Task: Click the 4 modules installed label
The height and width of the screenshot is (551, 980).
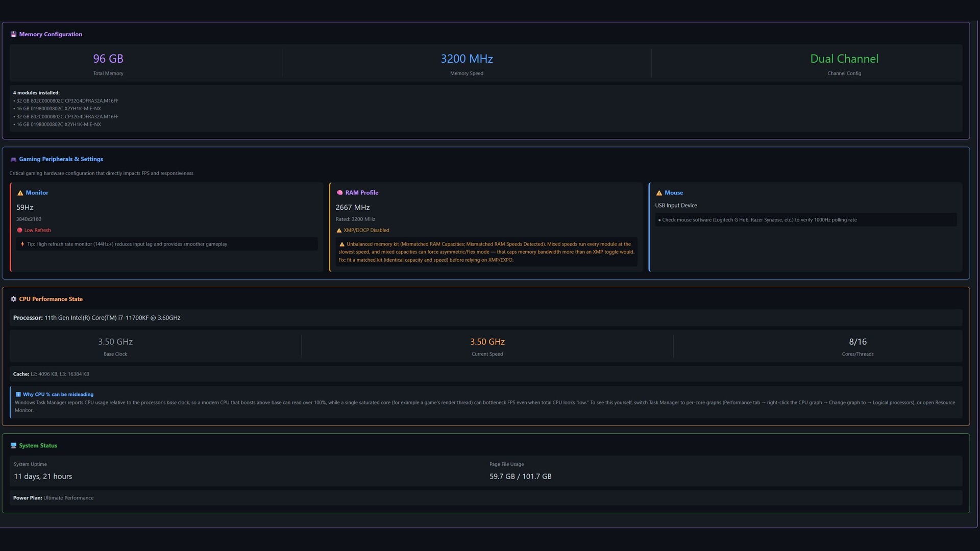Action: pyautogui.click(x=36, y=93)
